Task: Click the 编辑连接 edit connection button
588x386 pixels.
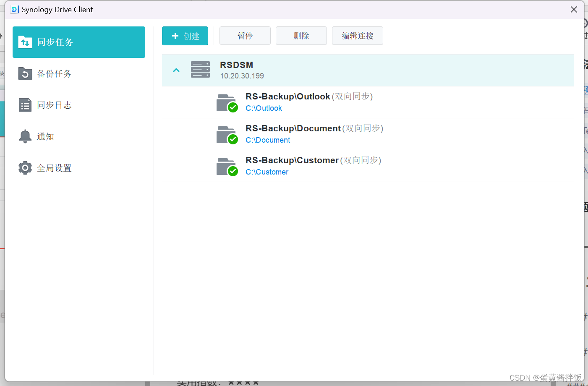Action: [358, 36]
